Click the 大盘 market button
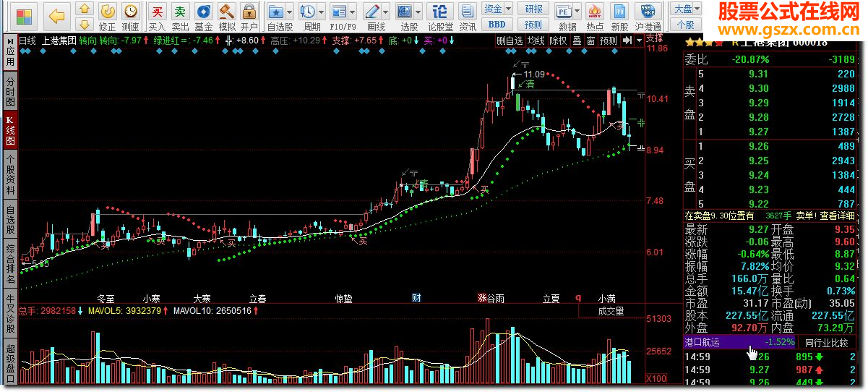868x392 pixels. click(x=682, y=9)
